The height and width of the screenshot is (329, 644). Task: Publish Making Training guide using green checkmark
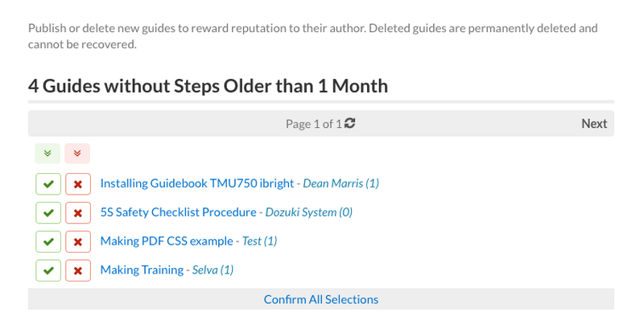pyautogui.click(x=48, y=270)
